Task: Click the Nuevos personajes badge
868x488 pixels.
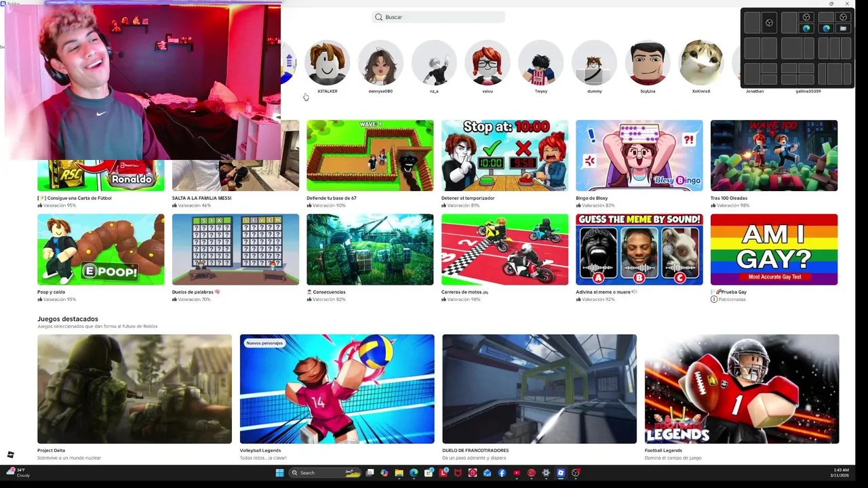Action: click(264, 343)
